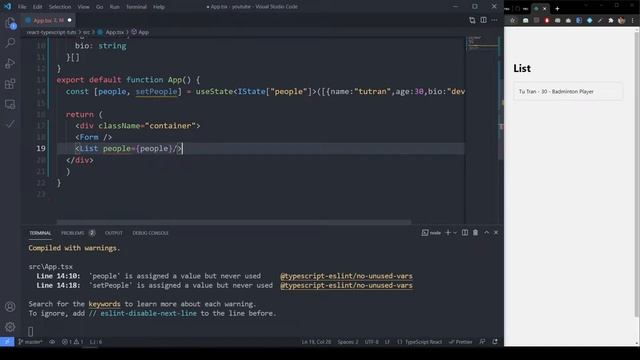Click the VS Code logo icon
Image resolution: width=640 pixels, height=360 pixels.
[7, 7]
